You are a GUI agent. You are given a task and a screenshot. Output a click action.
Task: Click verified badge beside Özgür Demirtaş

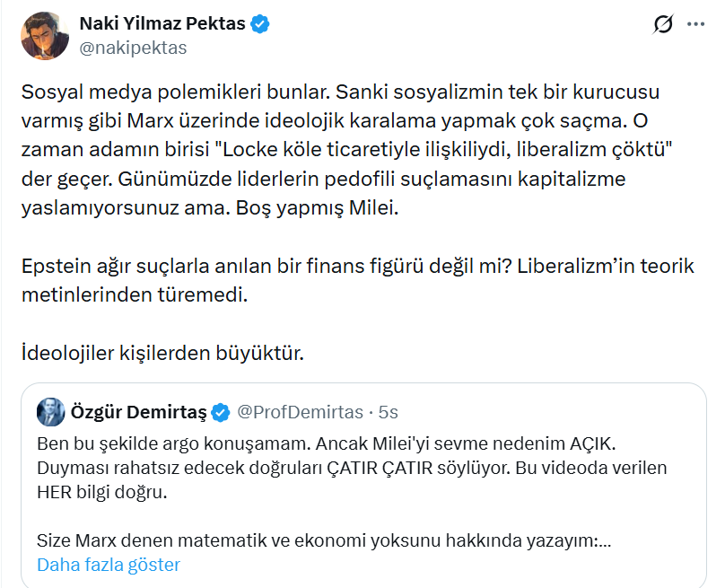pos(220,412)
